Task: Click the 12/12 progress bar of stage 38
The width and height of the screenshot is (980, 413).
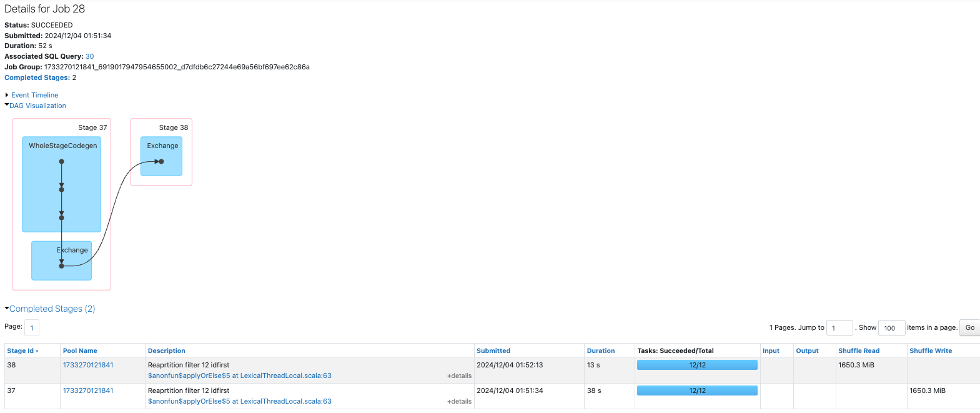Action: click(697, 365)
